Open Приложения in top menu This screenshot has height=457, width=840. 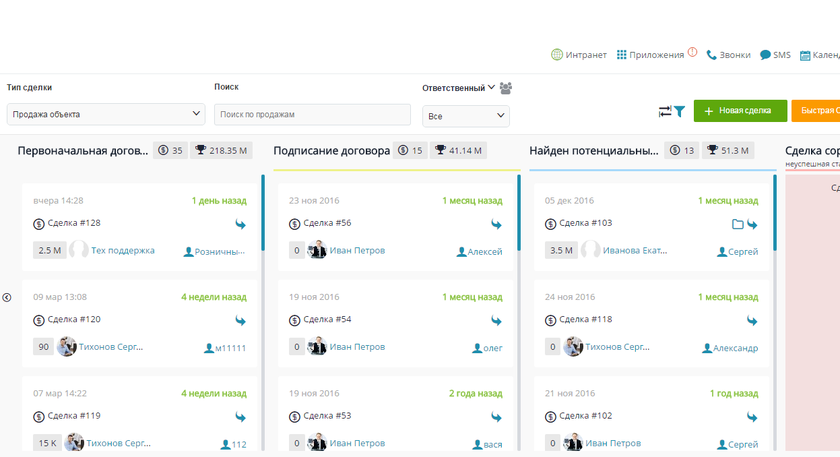pos(650,55)
